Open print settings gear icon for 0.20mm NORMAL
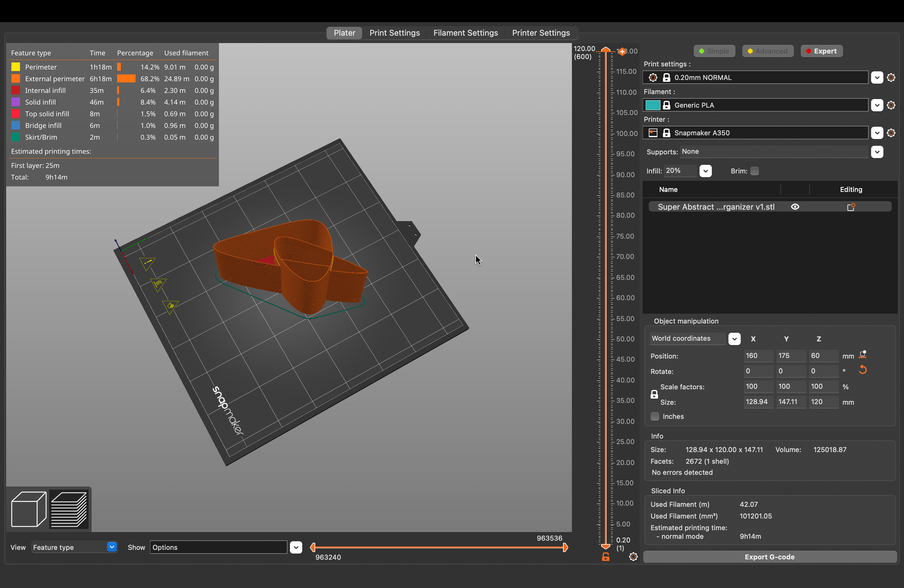 (x=891, y=77)
